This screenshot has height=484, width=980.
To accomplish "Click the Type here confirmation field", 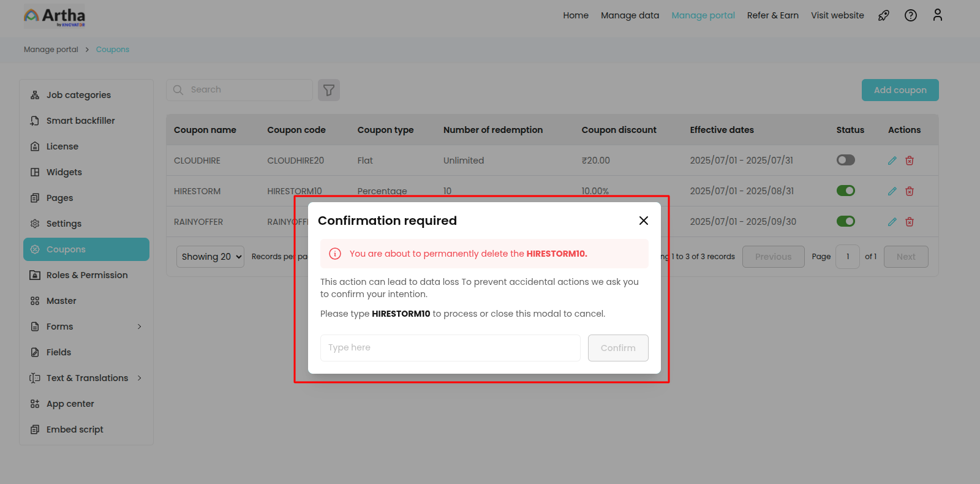I will click(x=450, y=348).
